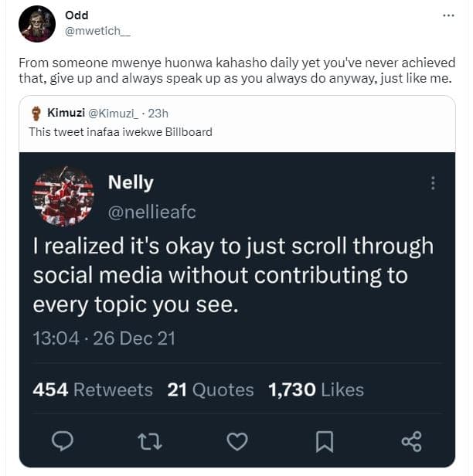Click Odd's profile avatar
473x476 pixels.
click(x=37, y=23)
